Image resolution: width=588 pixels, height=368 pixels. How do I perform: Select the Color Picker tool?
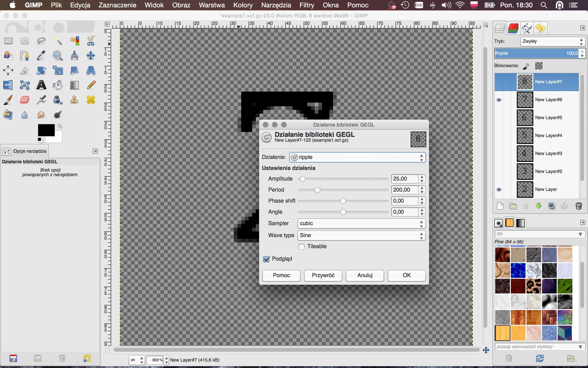(x=41, y=55)
